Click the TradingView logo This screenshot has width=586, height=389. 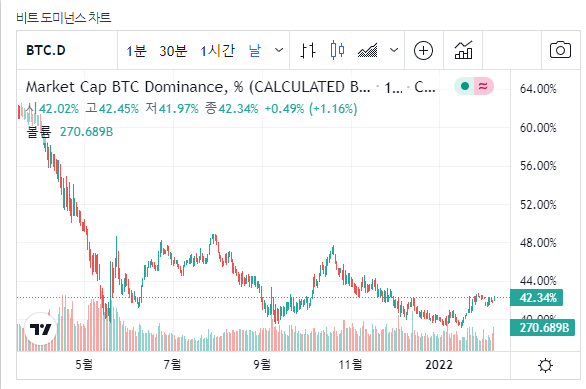[40, 329]
